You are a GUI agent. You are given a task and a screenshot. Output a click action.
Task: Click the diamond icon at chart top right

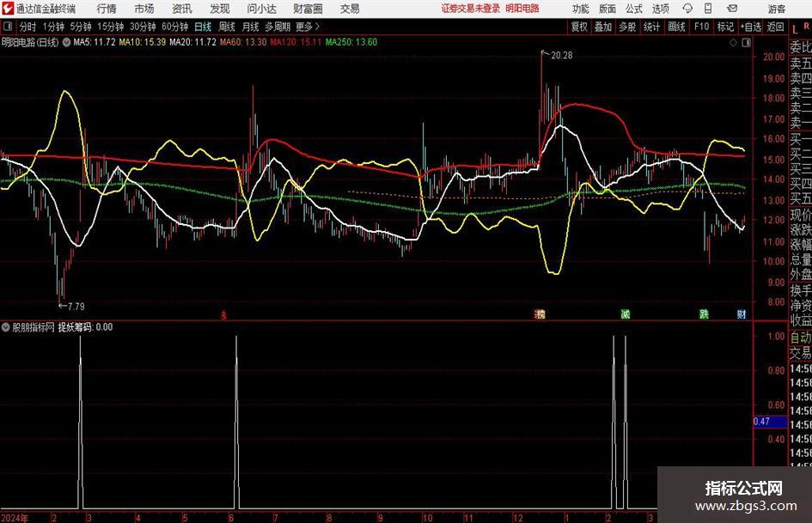pyautogui.click(x=733, y=43)
